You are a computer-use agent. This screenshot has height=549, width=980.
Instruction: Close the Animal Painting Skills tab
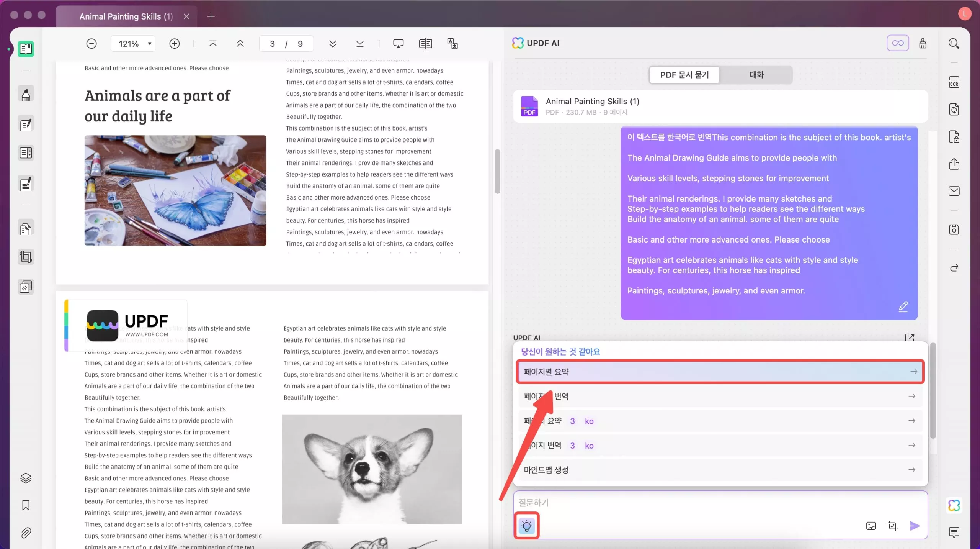(x=186, y=16)
